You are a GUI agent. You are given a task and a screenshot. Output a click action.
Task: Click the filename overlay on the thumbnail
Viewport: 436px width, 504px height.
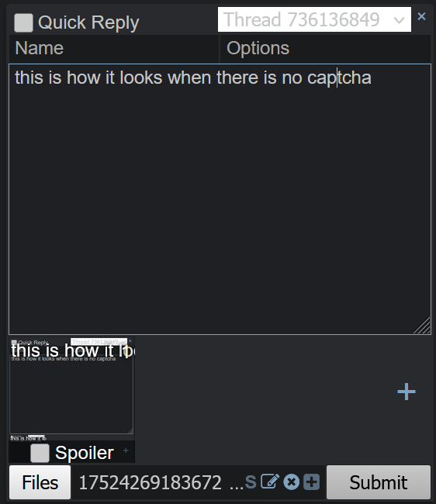pyautogui.click(x=73, y=350)
